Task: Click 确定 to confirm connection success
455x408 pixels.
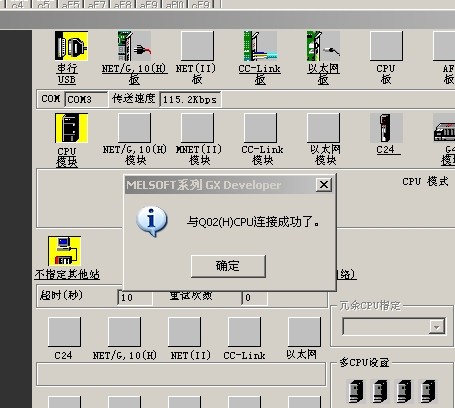Action: 228,266
